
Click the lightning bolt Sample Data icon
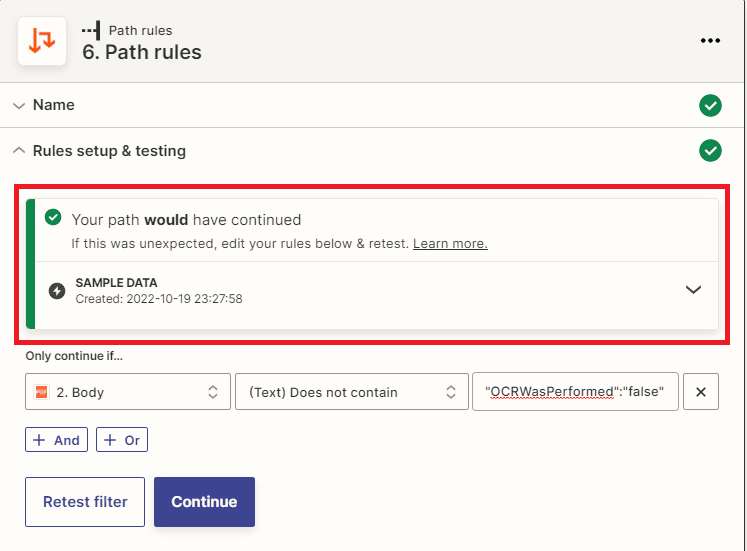point(57,291)
